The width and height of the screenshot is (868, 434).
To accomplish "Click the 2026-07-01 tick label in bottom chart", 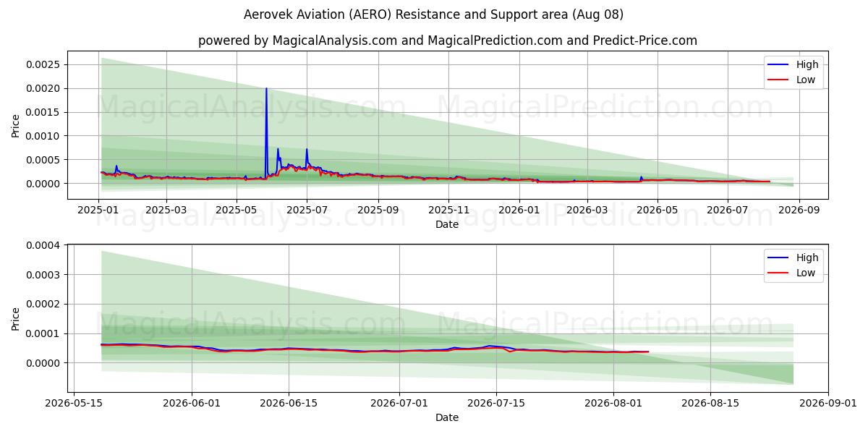I will [399, 404].
